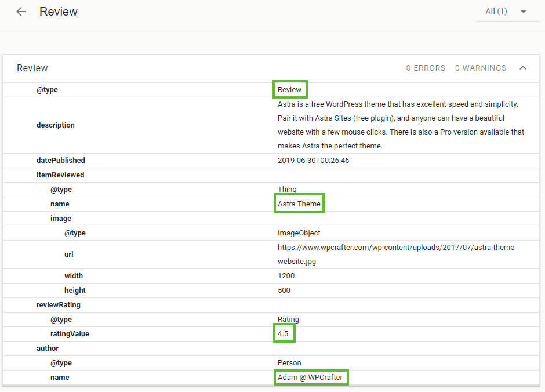Click the description property label
The height and width of the screenshot is (392, 545).
point(56,125)
